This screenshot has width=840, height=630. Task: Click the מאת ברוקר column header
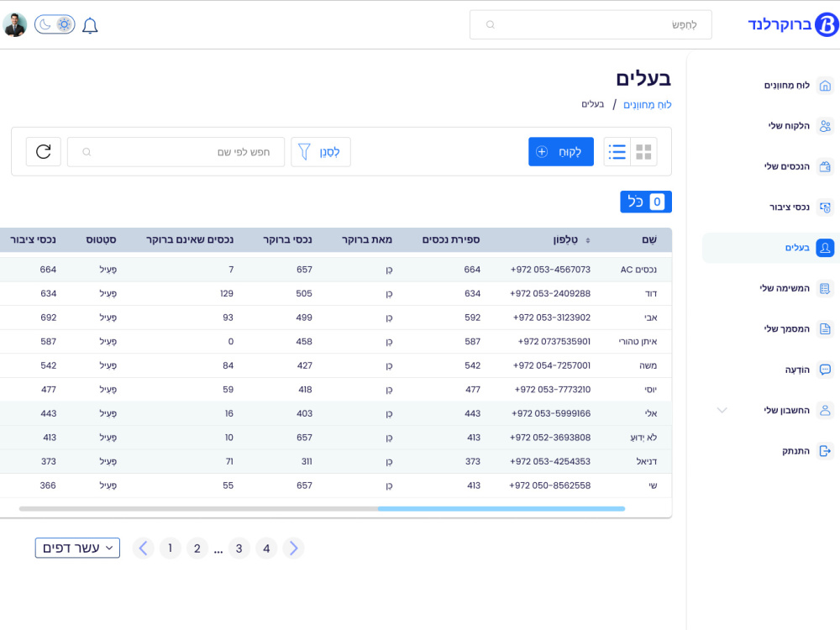pos(367,239)
